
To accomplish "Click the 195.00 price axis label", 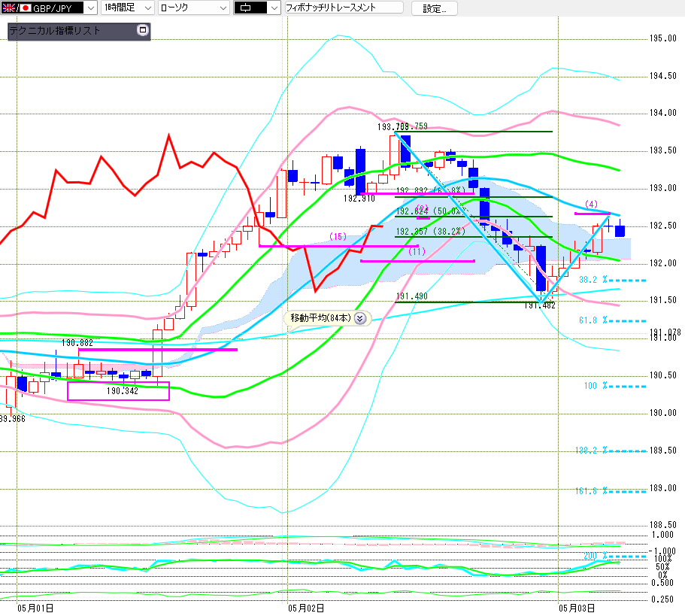I will pyautogui.click(x=662, y=38).
